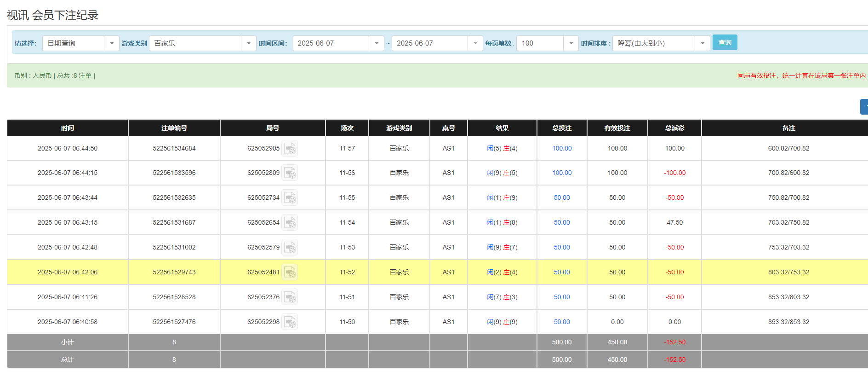The height and width of the screenshot is (377, 868).
Task: Click replay icon for round 625052298
Action: (x=290, y=322)
